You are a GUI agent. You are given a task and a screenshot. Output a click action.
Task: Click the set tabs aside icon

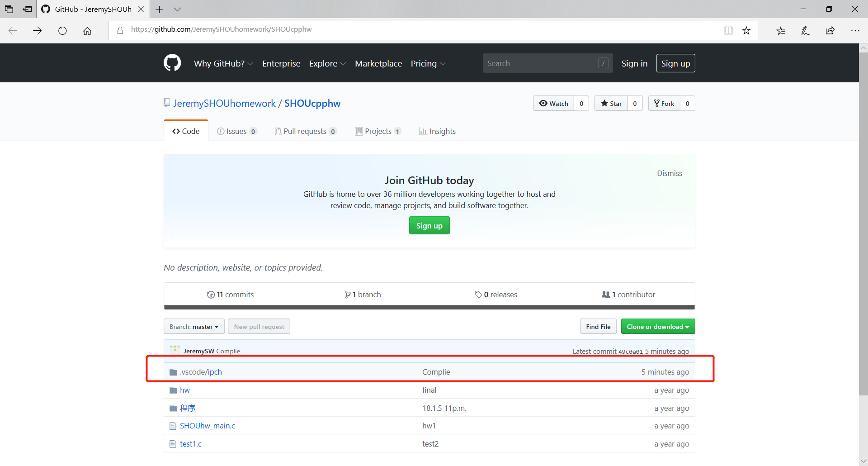(x=28, y=9)
